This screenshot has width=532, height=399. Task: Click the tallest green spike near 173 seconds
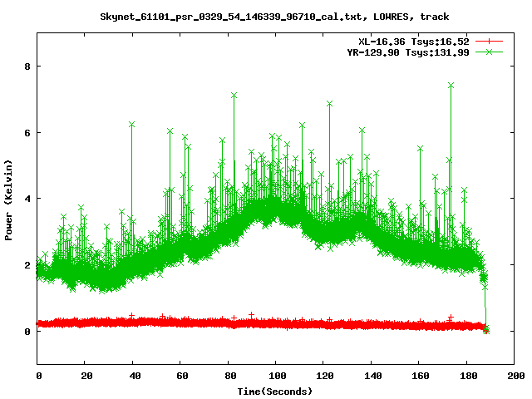click(451, 86)
